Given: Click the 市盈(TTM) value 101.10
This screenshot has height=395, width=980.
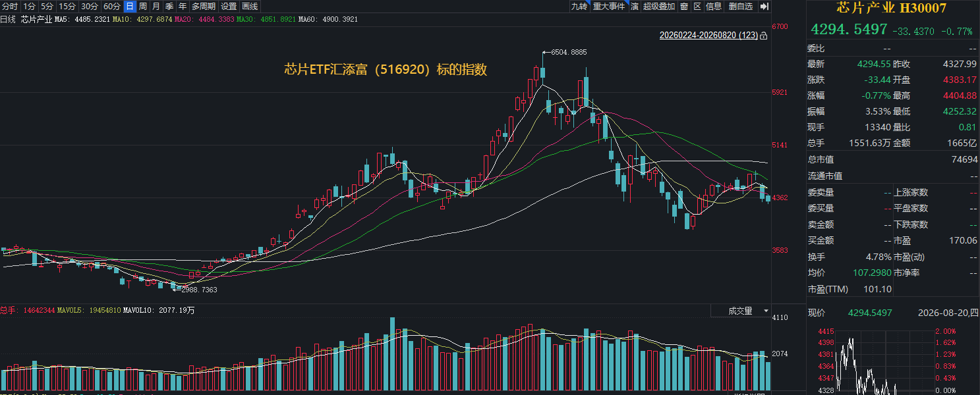Looking at the screenshot, I should (x=877, y=289).
